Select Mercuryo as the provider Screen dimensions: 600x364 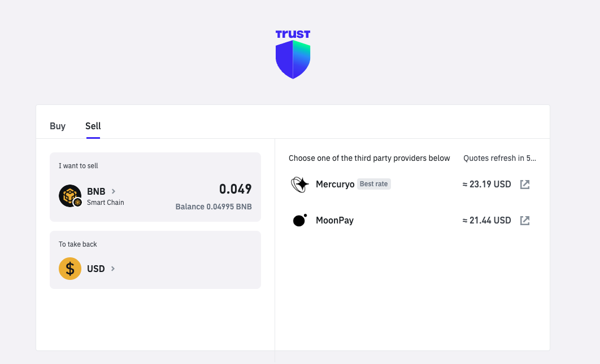(335, 184)
